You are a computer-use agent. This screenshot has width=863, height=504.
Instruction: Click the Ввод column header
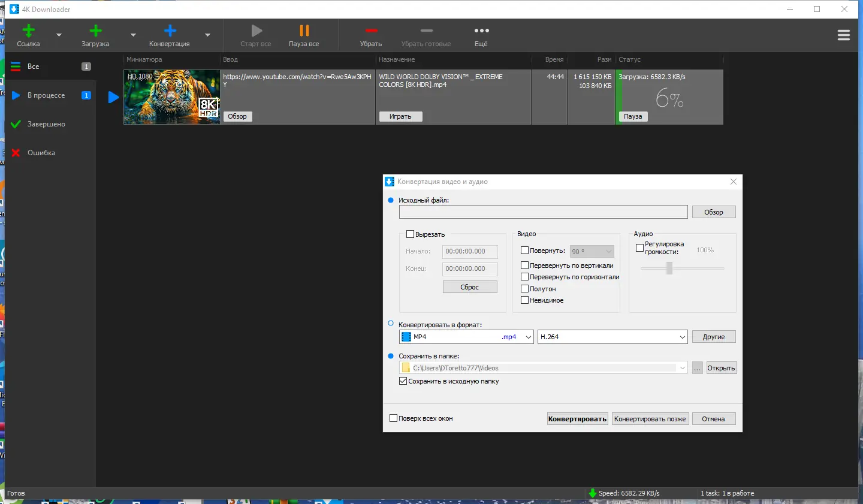(298, 59)
